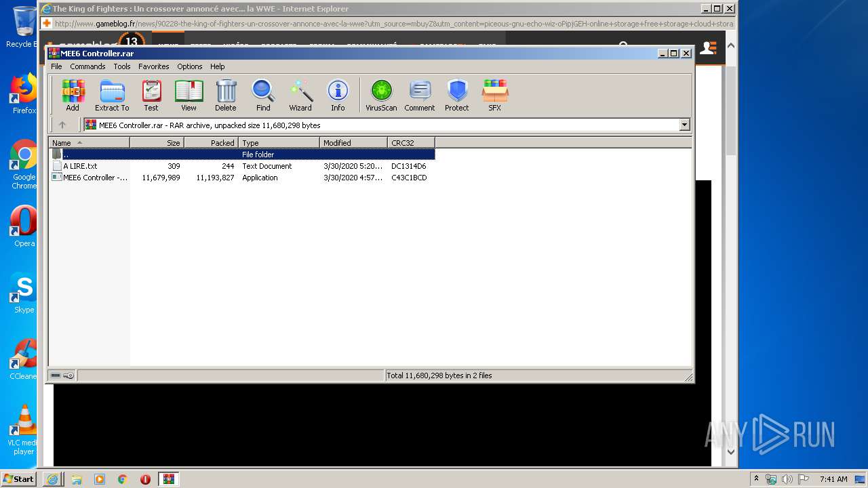This screenshot has height=488, width=868.
Task: Open Internet Explorer from the taskbar
Action: tap(52, 479)
